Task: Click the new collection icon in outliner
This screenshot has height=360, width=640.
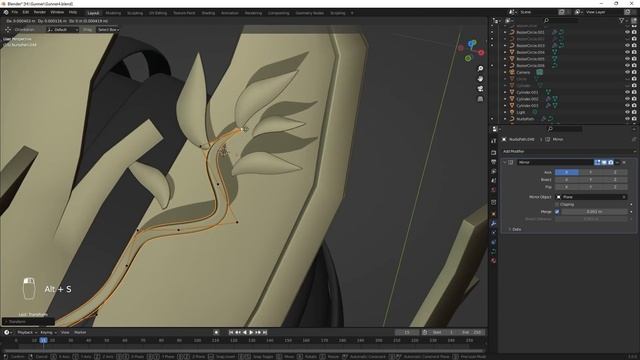Action: click(x=634, y=20)
